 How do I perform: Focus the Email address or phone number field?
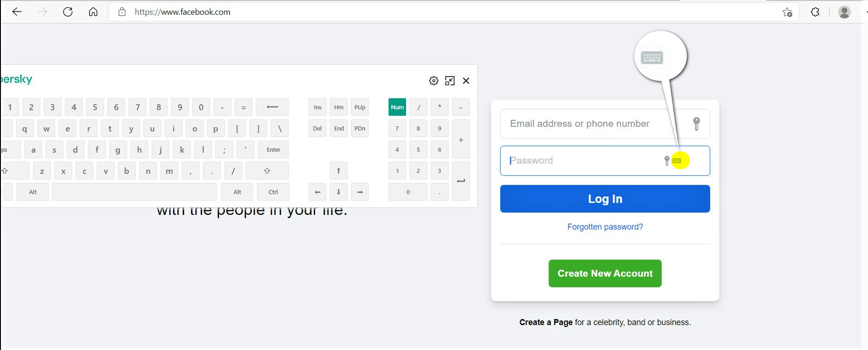(x=605, y=124)
